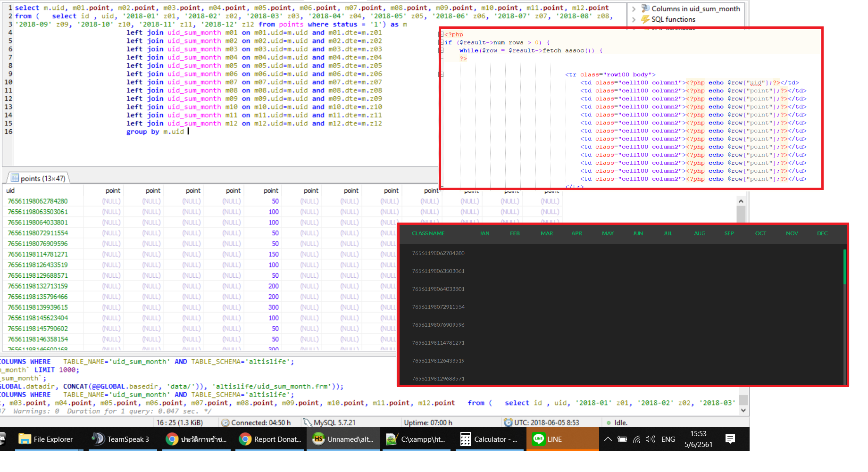868x472 pixels.
Task: Click the Idle status indicator
Action: 617,422
